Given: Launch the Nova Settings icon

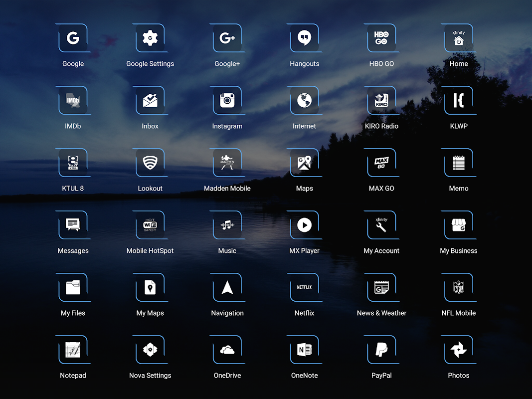Looking at the screenshot, I should [x=150, y=350].
